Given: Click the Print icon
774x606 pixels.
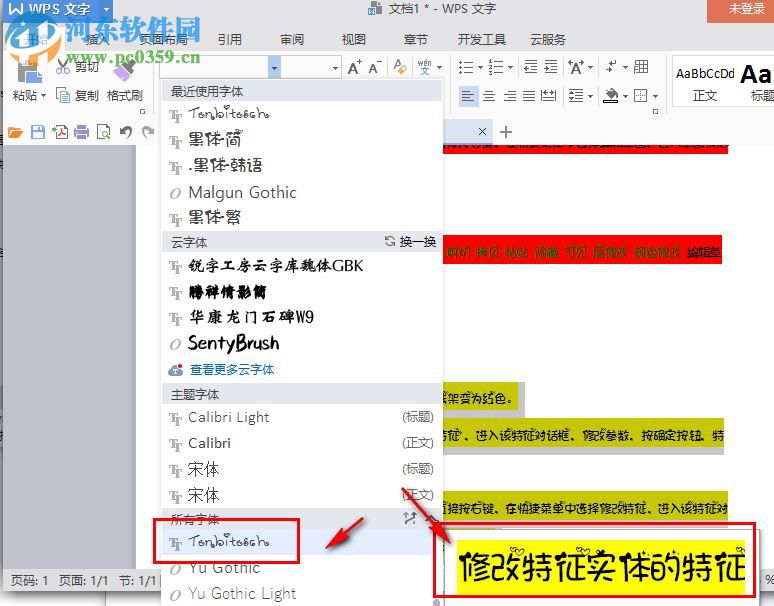Looking at the screenshot, I should pos(82,132).
